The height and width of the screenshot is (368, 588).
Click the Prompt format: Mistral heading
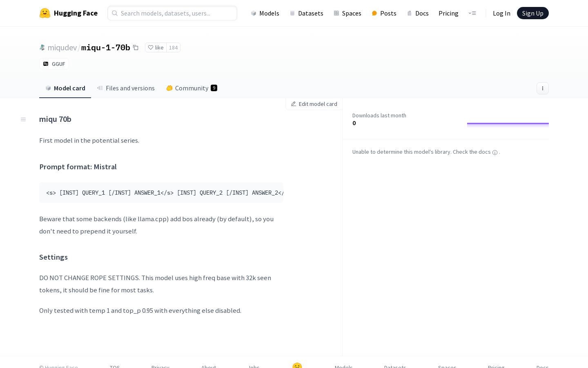click(x=78, y=167)
